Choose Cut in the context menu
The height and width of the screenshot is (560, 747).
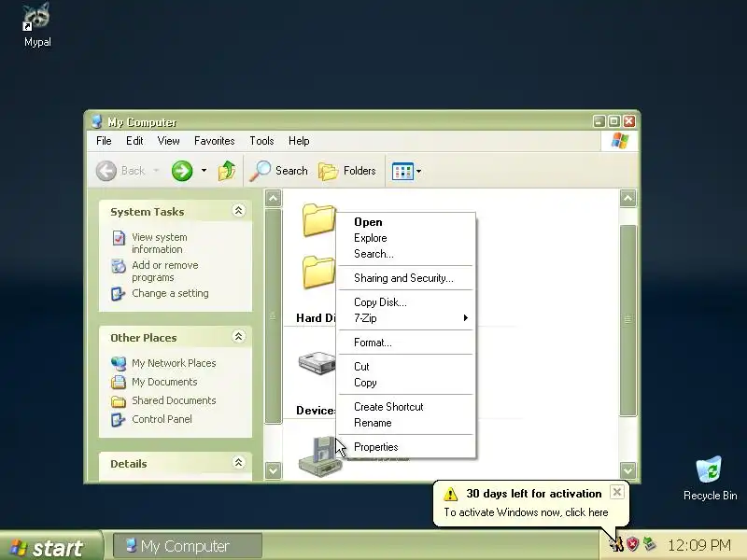pos(406,367)
